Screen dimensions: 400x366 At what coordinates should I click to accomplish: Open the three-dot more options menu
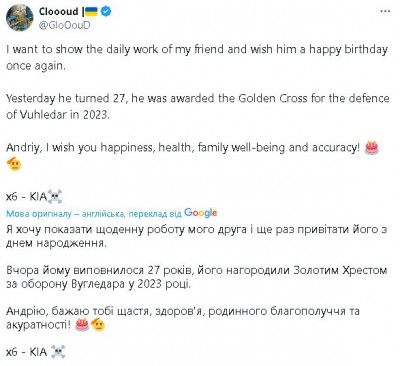pos(385,11)
